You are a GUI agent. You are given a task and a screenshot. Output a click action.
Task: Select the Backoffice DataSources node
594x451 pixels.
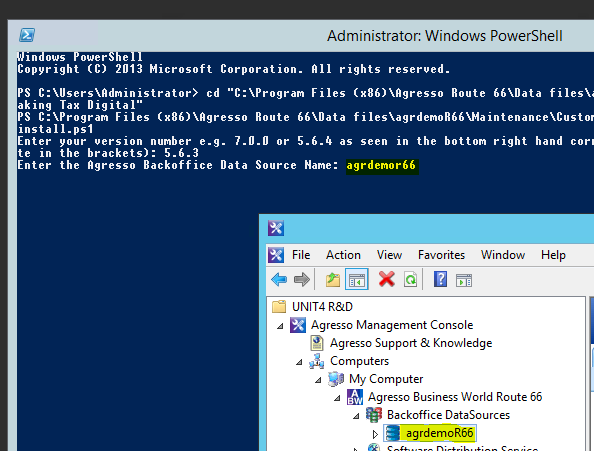point(448,415)
